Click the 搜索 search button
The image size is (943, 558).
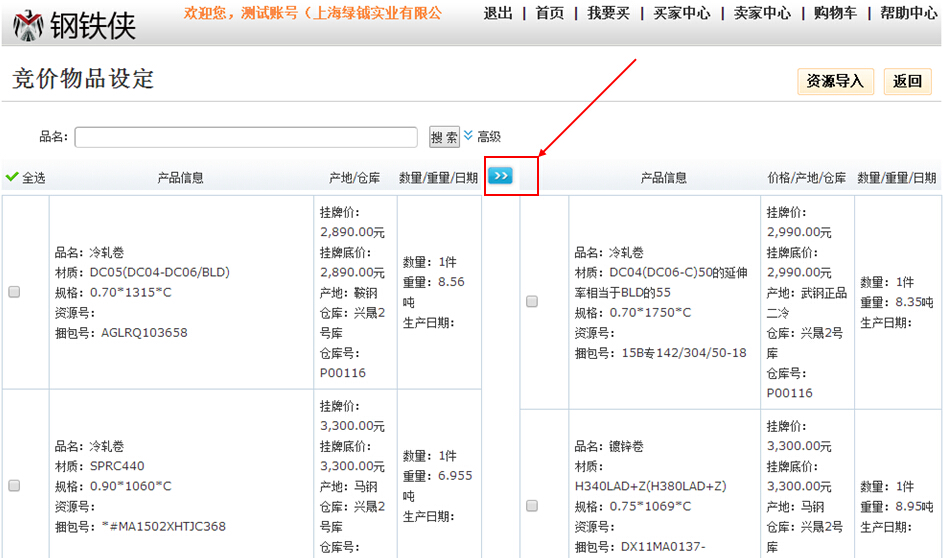pos(444,137)
